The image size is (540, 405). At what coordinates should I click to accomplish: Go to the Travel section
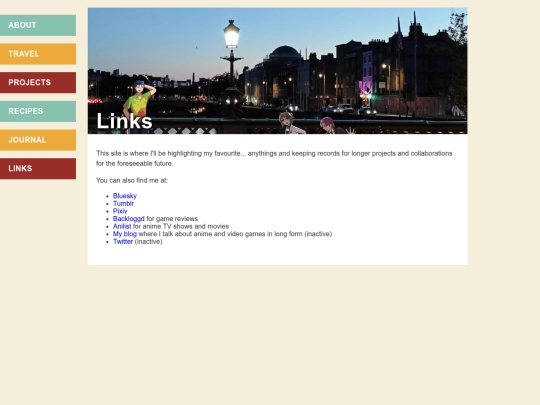38,54
